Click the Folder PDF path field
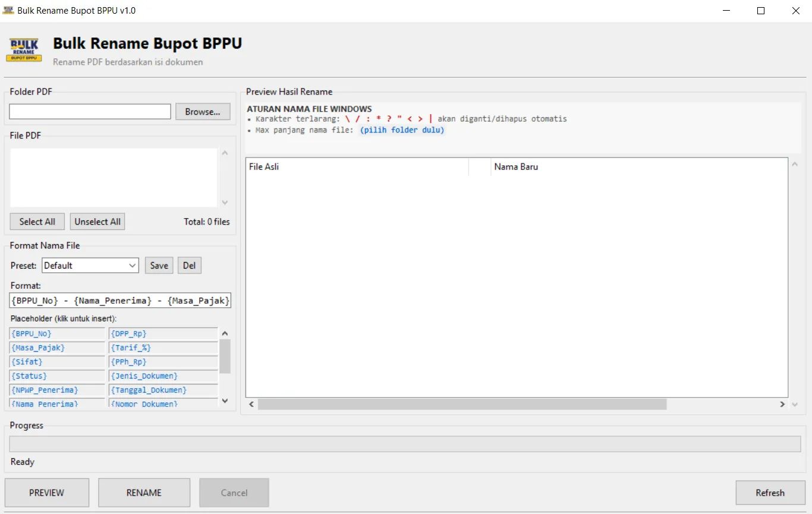Screen dimensions: 812x514 pos(90,112)
